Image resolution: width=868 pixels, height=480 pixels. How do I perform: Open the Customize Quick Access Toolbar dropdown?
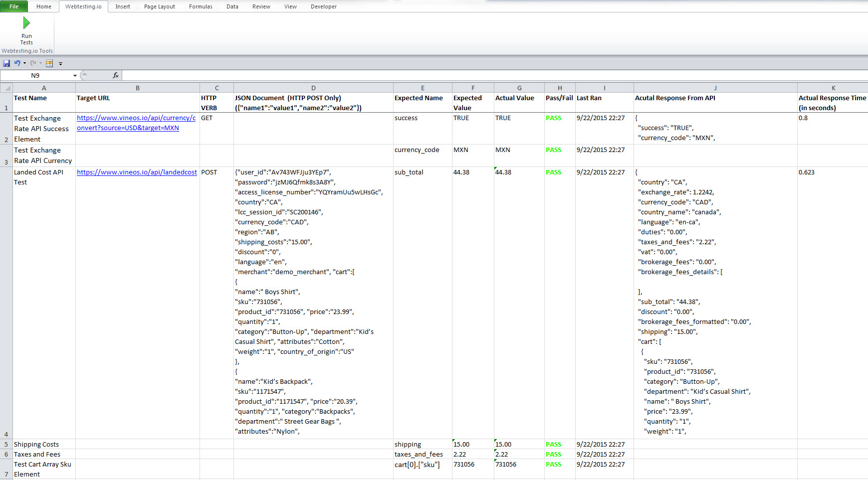pyautogui.click(x=60, y=63)
